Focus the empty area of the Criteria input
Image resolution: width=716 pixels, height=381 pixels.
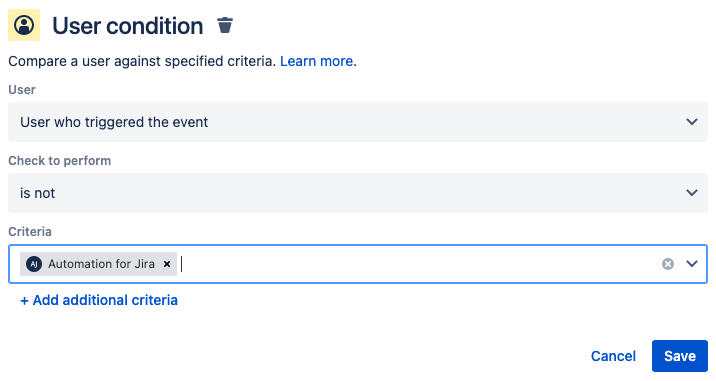coord(418,264)
